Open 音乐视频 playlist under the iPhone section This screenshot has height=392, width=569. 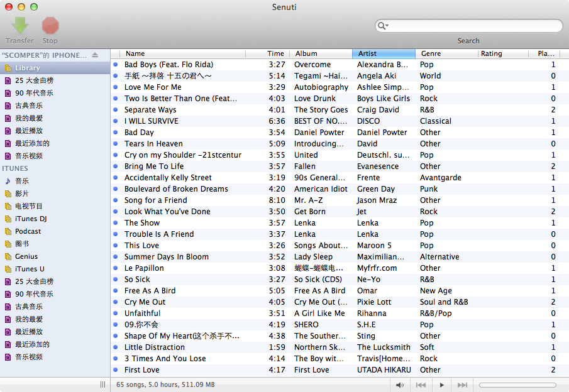55,156
